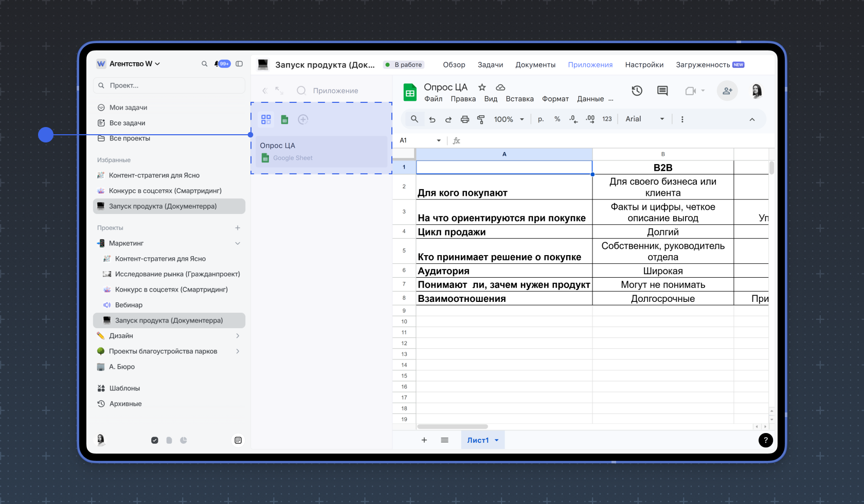This screenshot has height=504, width=864.
Task: Click the share person-add button
Action: click(x=727, y=91)
